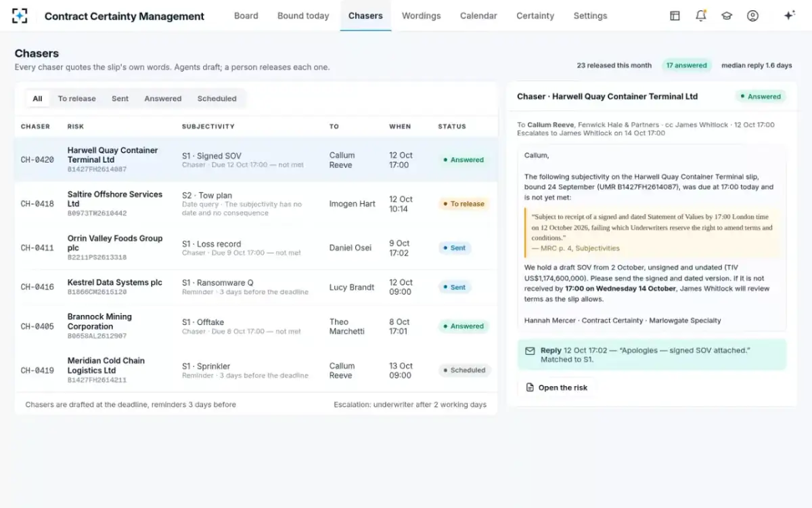Select chaser CH-0411
The image size is (812, 508).
(x=37, y=248)
